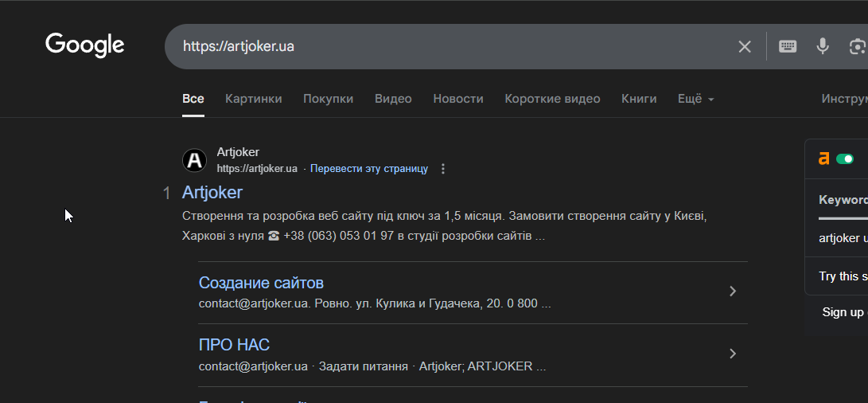Screen dimensions: 868x403
Task: Open the Создание сайтов sitelink
Action: (x=261, y=283)
